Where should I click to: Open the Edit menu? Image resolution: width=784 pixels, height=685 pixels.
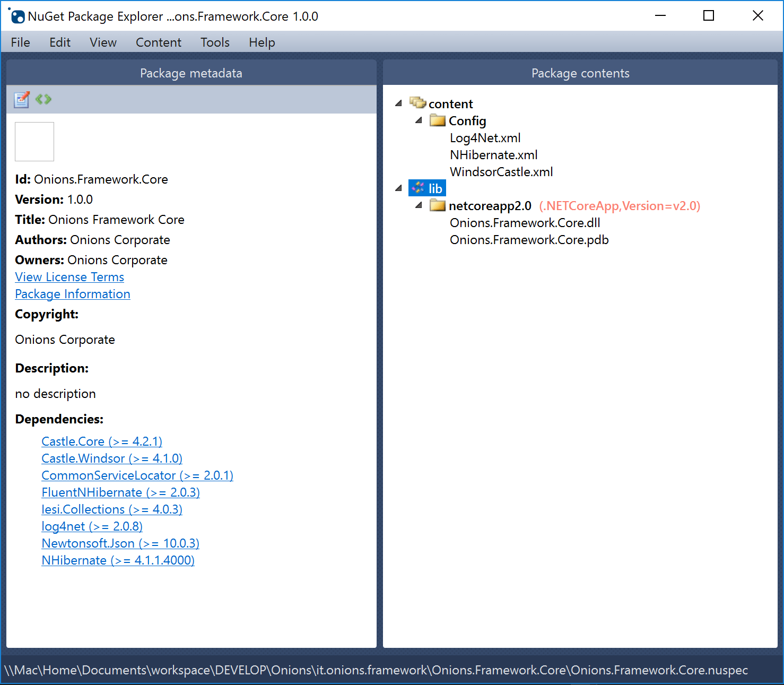(x=60, y=42)
